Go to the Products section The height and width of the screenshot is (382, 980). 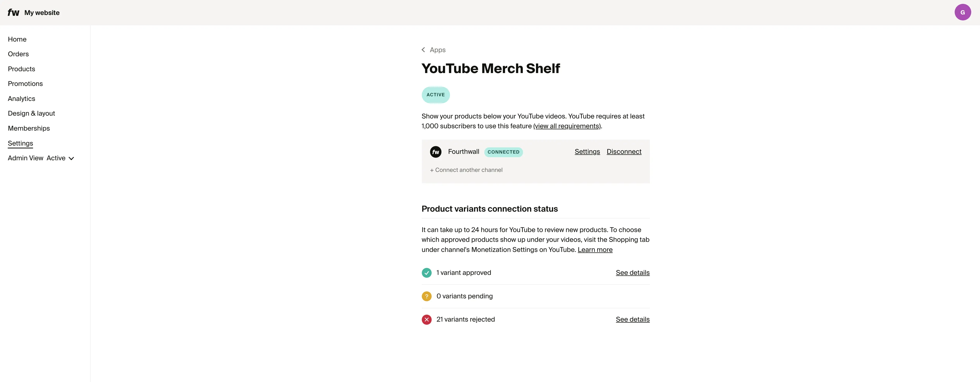coord(21,69)
